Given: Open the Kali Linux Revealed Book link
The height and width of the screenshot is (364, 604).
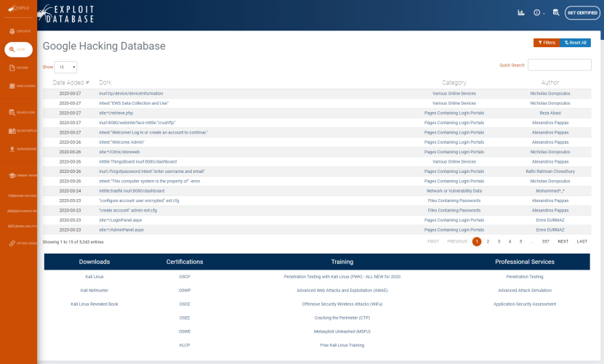Looking at the screenshot, I should [94, 304].
